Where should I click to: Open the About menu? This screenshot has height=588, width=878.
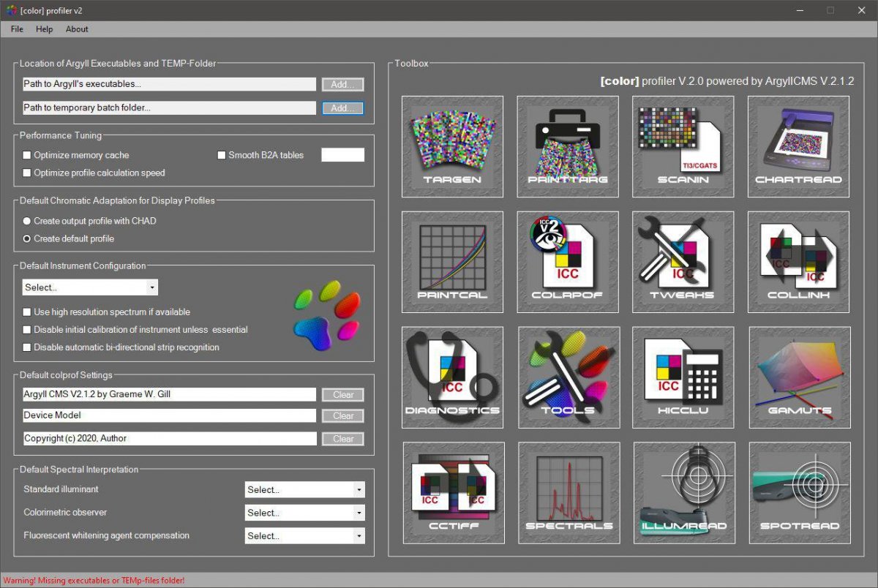coord(77,29)
